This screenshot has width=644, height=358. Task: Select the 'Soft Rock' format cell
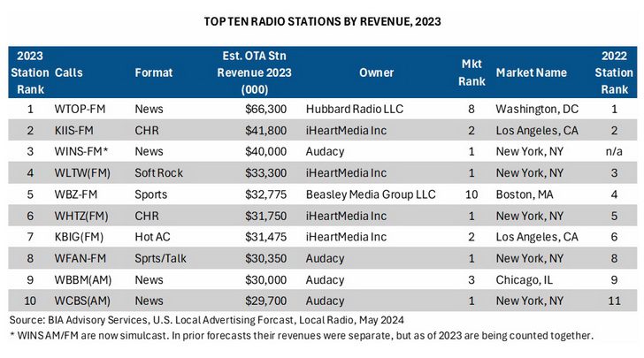(x=159, y=173)
